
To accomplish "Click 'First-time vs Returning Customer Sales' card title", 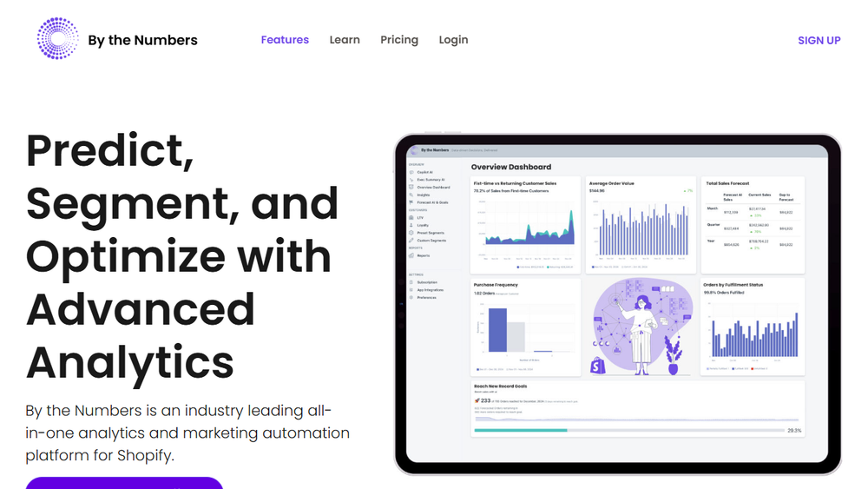I will coord(515,183).
